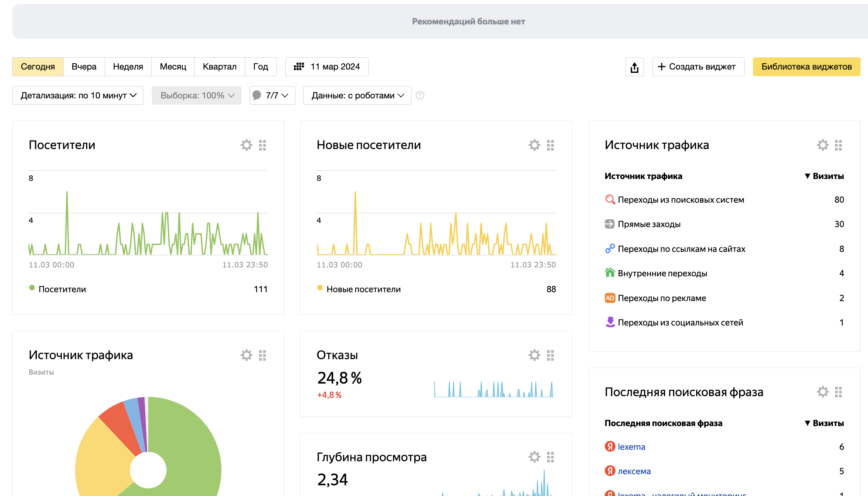Grab the drag handle of Посетители widget
This screenshot has height=496, width=868.
(x=262, y=145)
